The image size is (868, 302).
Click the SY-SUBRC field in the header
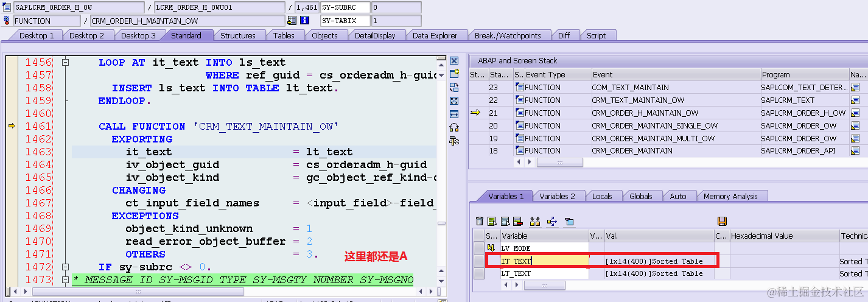coord(345,7)
